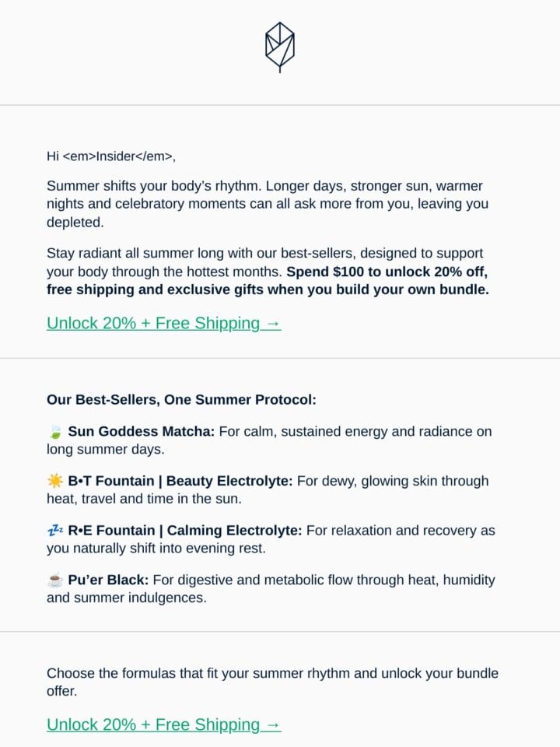Click the Our Best-Sellers, One Summer Protocol heading
Screen dimensions: 560x747
point(181,399)
